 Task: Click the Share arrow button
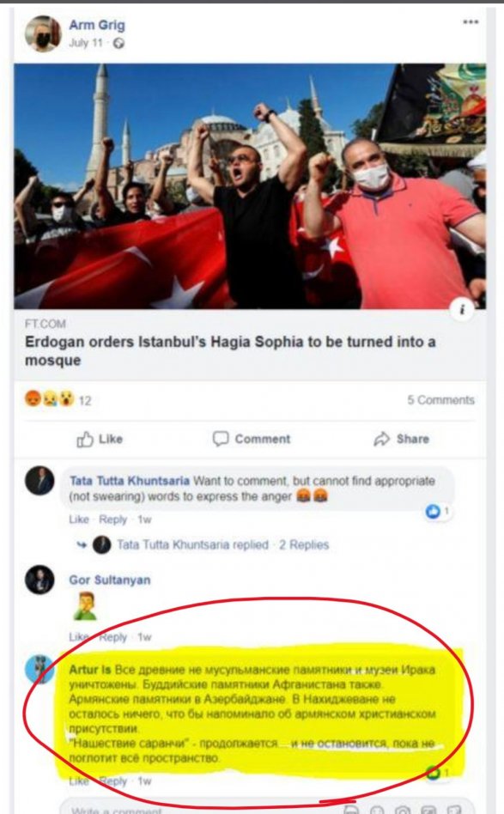coord(401,439)
